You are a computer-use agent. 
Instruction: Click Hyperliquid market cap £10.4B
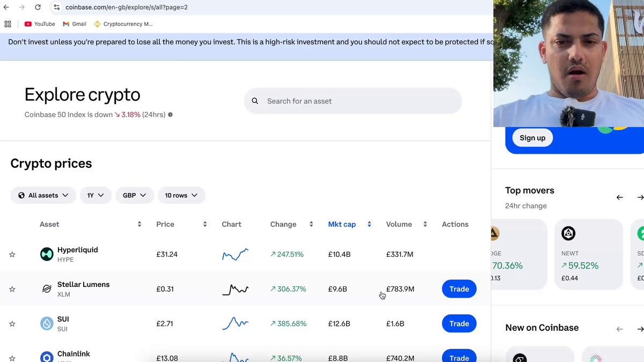tap(339, 254)
